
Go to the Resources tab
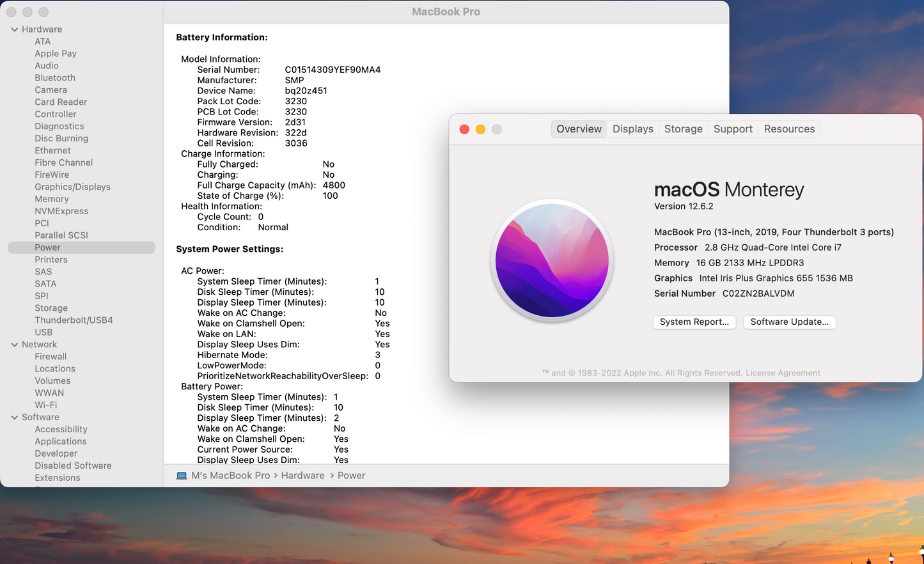(x=789, y=129)
